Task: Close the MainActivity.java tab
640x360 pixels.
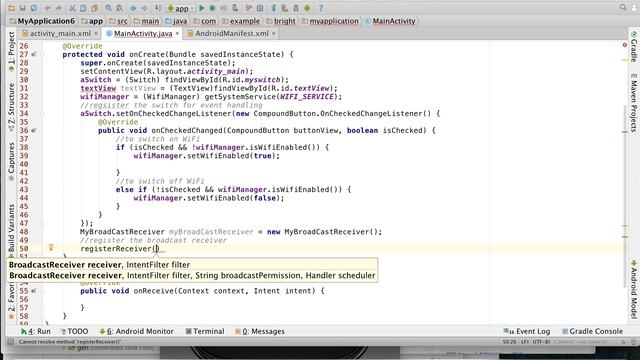Action: click(177, 33)
